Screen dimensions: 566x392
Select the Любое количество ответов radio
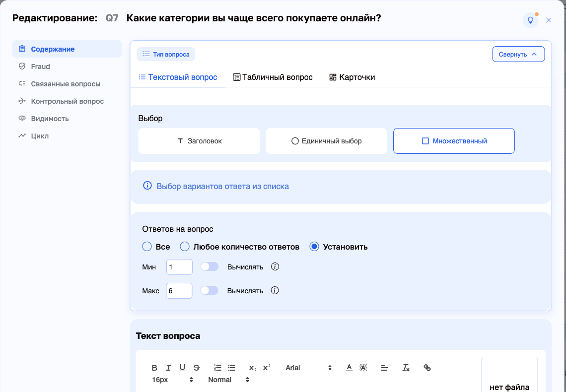pyautogui.click(x=185, y=247)
